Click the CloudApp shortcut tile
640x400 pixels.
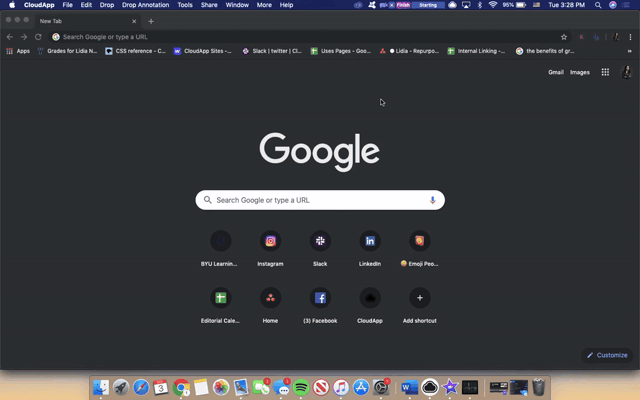click(x=370, y=298)
